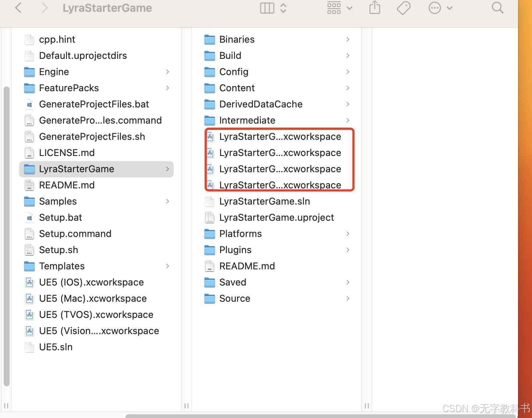This screenshot has width=532, height=418.
Task: Open the Samples folder
Action: click(58, 201)
